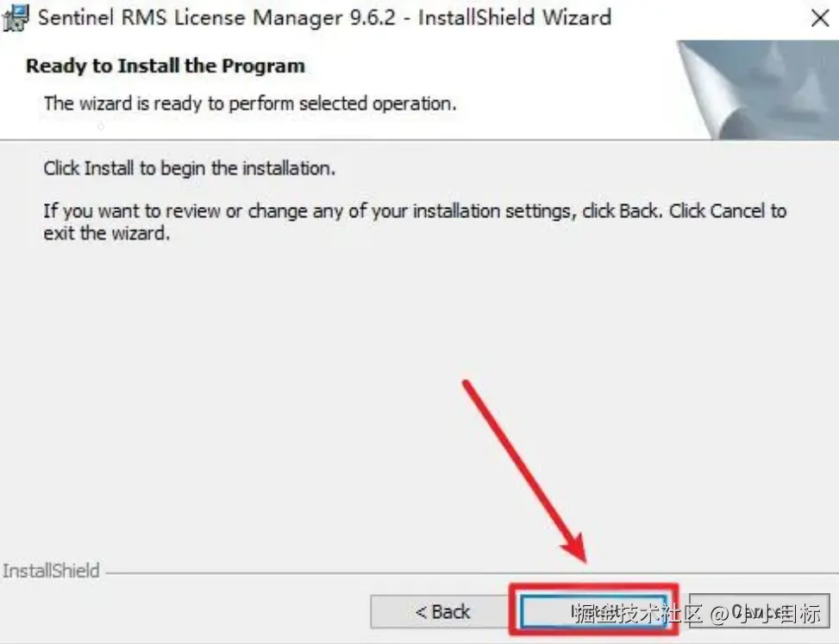
Task: Click the Chinese watermark text overlay
Action: (x=696, y=613)
